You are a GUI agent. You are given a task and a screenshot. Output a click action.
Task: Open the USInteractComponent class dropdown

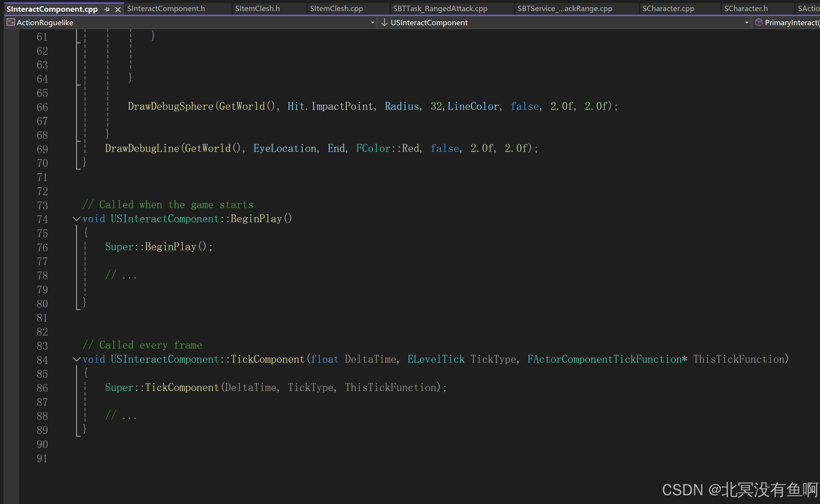pyautogui.click(x=746, y=22)
